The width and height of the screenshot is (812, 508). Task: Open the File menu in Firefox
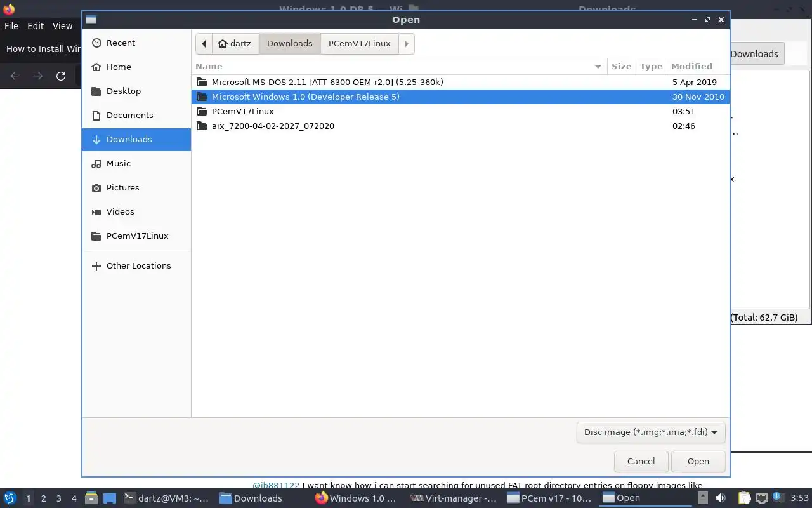click(x=11, y=26)
